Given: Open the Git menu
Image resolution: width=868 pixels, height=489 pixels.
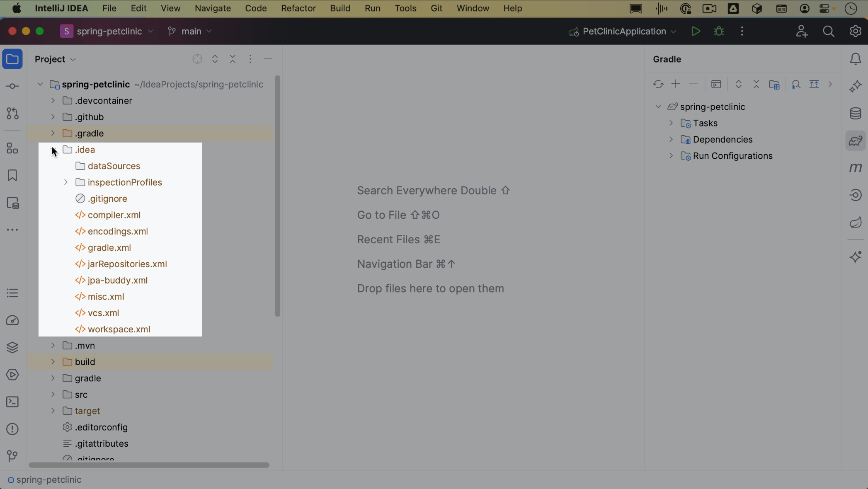Looking at the screenshot, I should click(x=436, y=8).
